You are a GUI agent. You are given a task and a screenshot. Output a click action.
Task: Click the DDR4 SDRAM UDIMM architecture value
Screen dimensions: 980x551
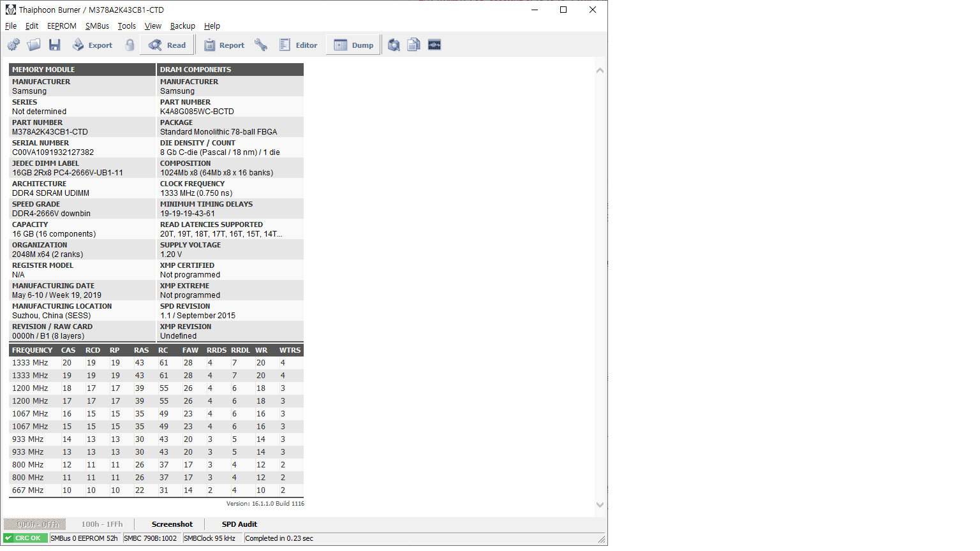(50, 193)
